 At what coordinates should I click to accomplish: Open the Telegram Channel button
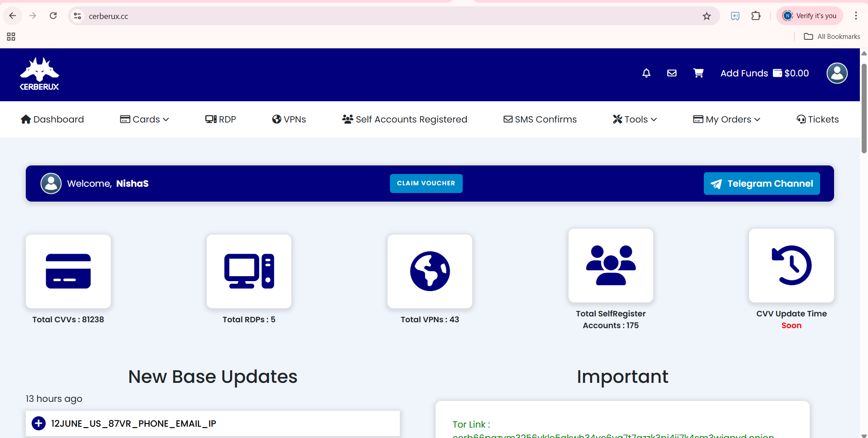[762, 184]
